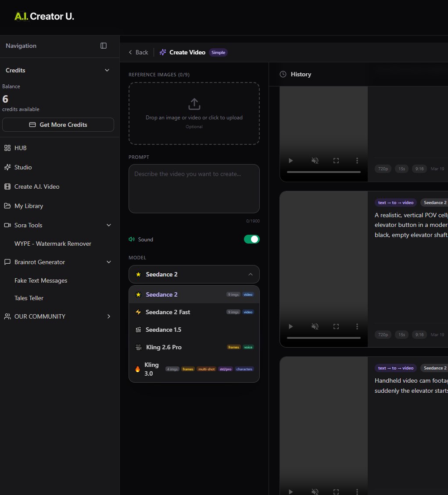Viewport: 448px width, 495px height.
Task: Click the Sound speaker icon
Action: (x=132, y=239)
